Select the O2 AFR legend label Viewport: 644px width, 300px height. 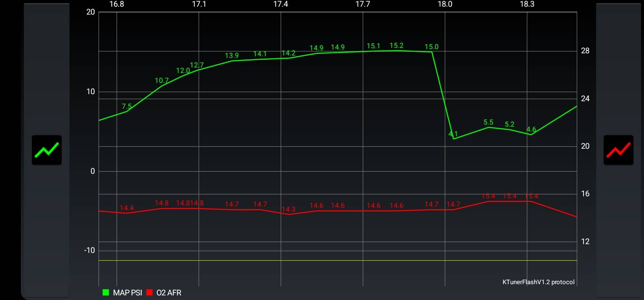169,293
